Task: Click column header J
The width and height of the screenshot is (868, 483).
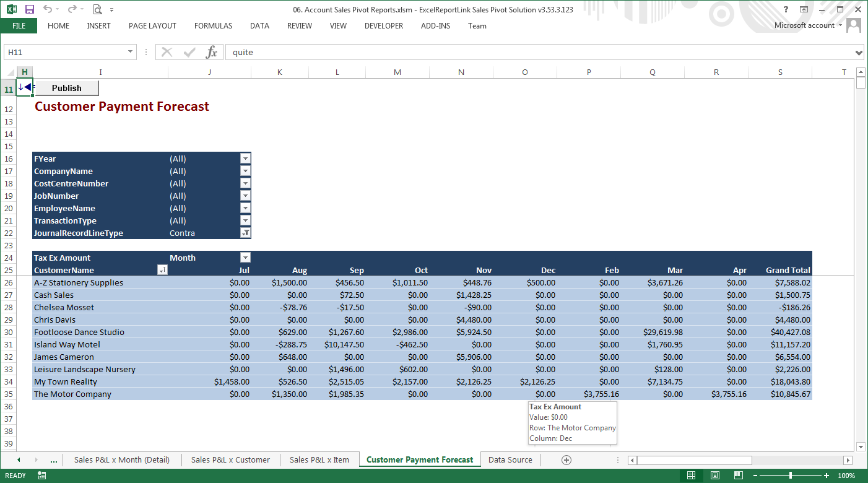Action: [x=209, y=72]
